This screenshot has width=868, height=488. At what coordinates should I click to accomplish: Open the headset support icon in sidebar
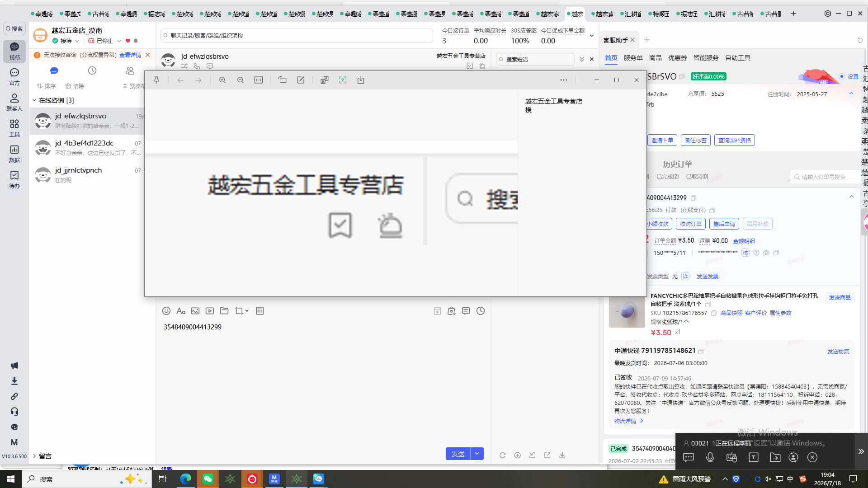pyautogui.click(x=14, y=412)
